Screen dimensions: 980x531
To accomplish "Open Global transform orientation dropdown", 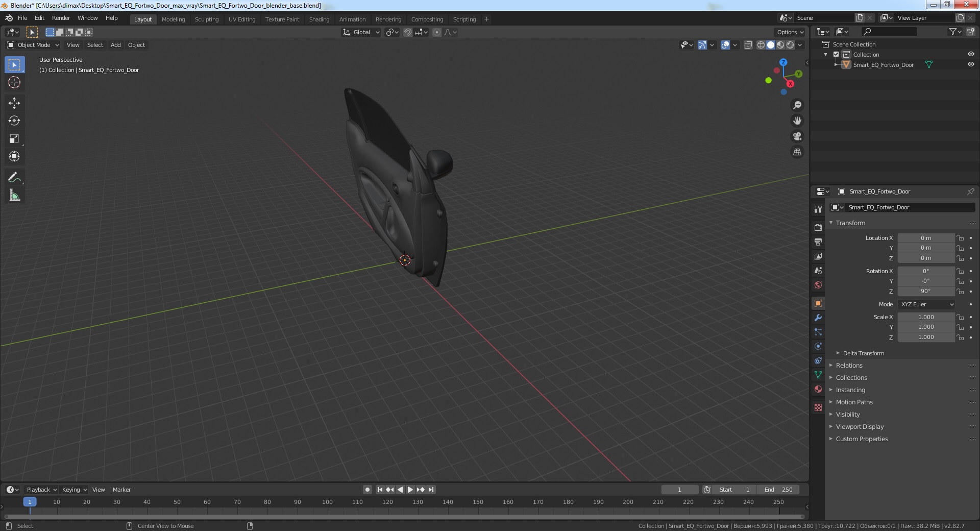I will pos(361,32).
